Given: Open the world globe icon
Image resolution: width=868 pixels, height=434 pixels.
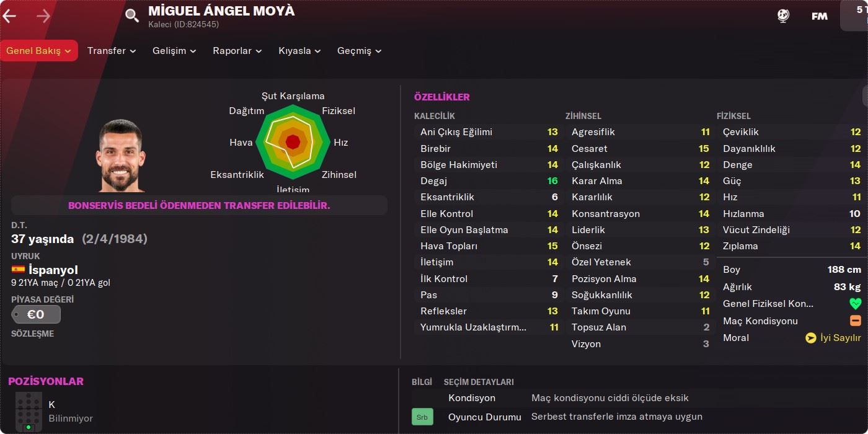Looking at the screenshot, I should point(783,16).
